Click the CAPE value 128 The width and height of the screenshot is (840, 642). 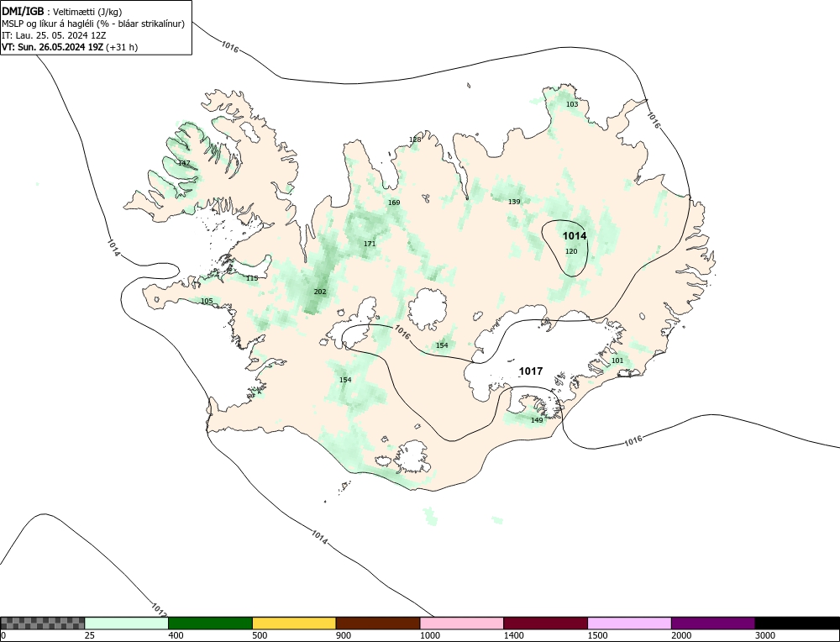click(x=415, y=139)
